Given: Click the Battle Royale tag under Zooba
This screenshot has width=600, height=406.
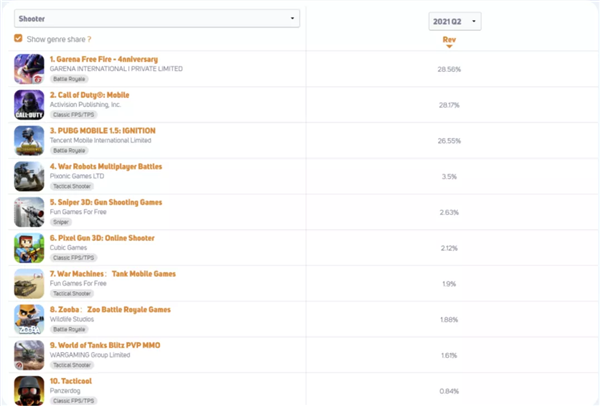Looking at the screenshot, I should [x=69, y=329].
